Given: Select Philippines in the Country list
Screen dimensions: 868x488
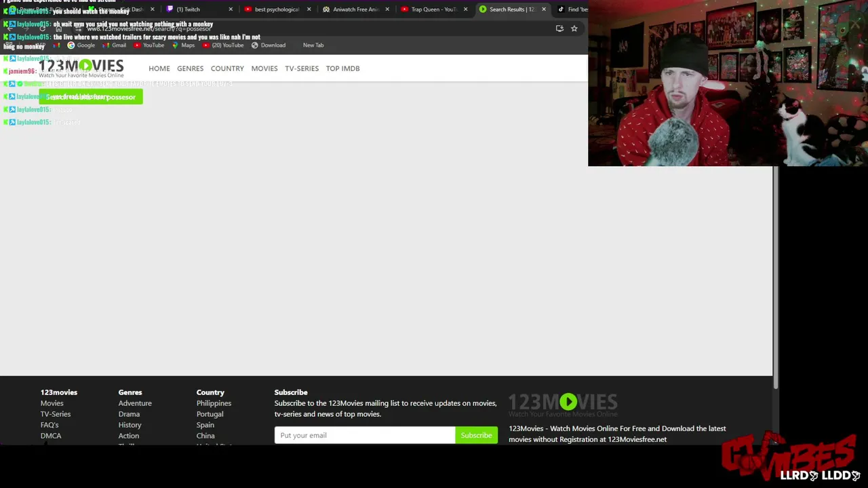Looking at the screenshot, I should pos(214,403).
